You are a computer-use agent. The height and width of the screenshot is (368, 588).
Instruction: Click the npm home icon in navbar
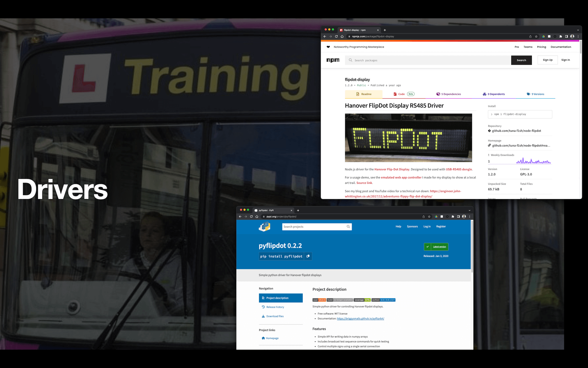click(333, 60)
